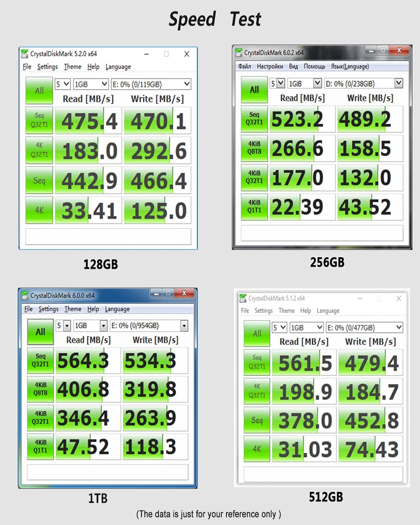
Task: Start Seq Q32T1 test in 6.0.0 window
Action: (x=40, y=360)
